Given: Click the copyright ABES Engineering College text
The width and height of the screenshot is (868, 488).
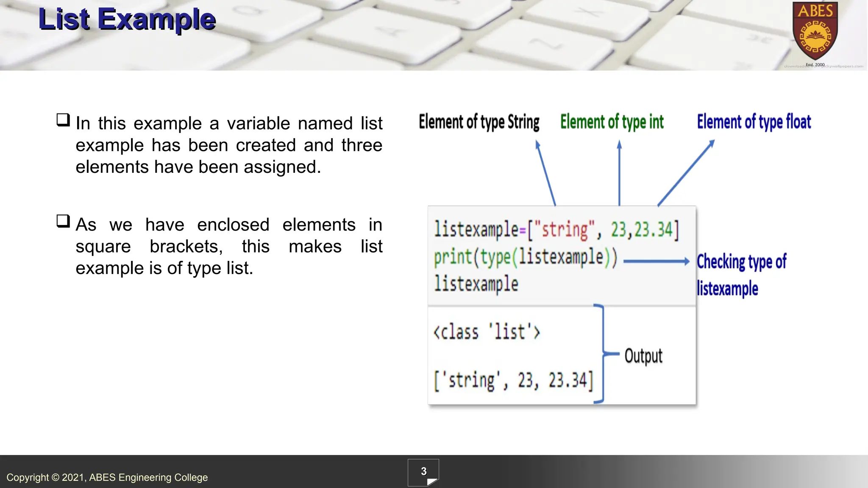Looking at the screenshot, I should point(107,477).
